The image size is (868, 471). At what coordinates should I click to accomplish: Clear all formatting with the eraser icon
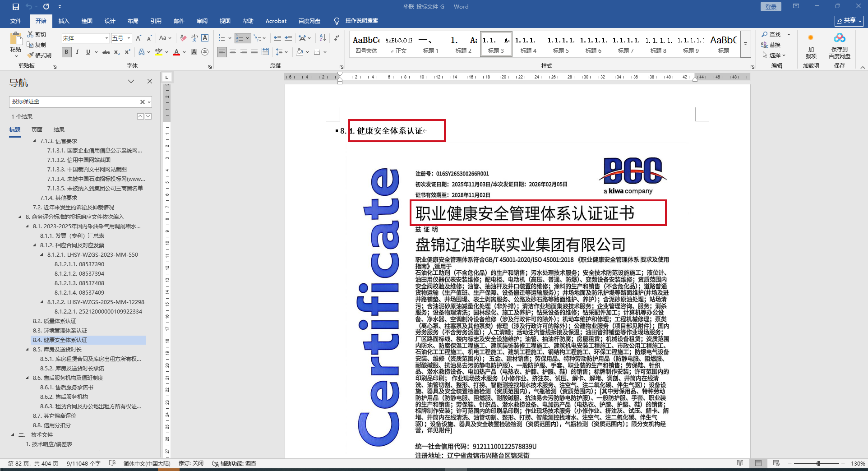point(183,38)
